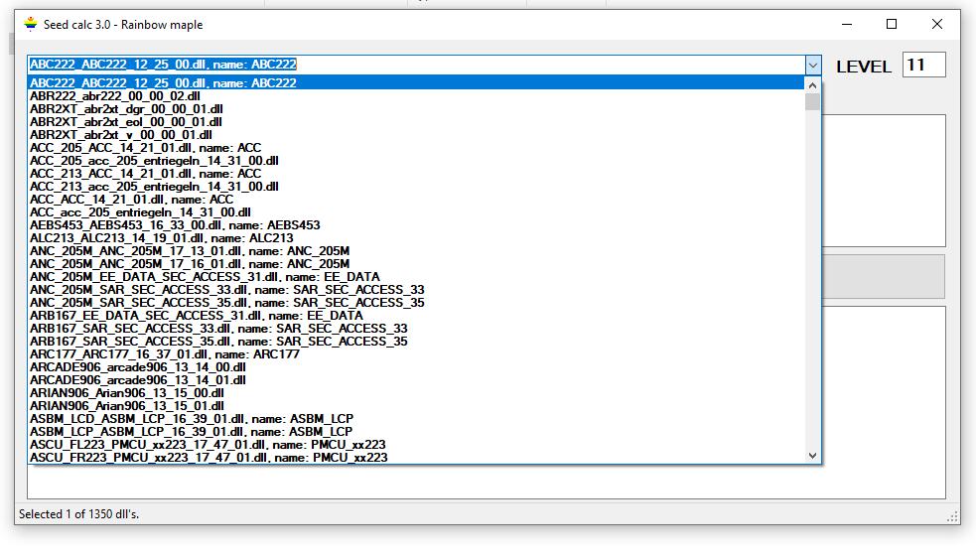Screen dimensions: 976x560
Task: Click the list scrollbar down arrow
Action: pyautogui.click(x=813, y=456)
